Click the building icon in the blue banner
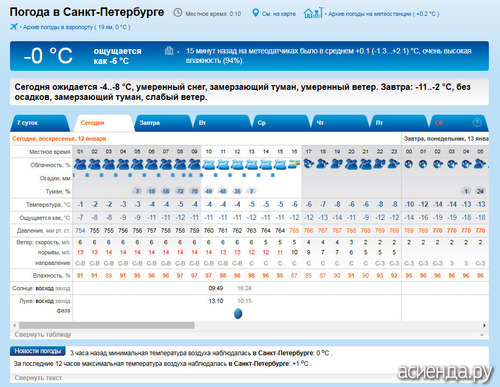This screenshot has width=500, height=387. [x=169, y=51]
